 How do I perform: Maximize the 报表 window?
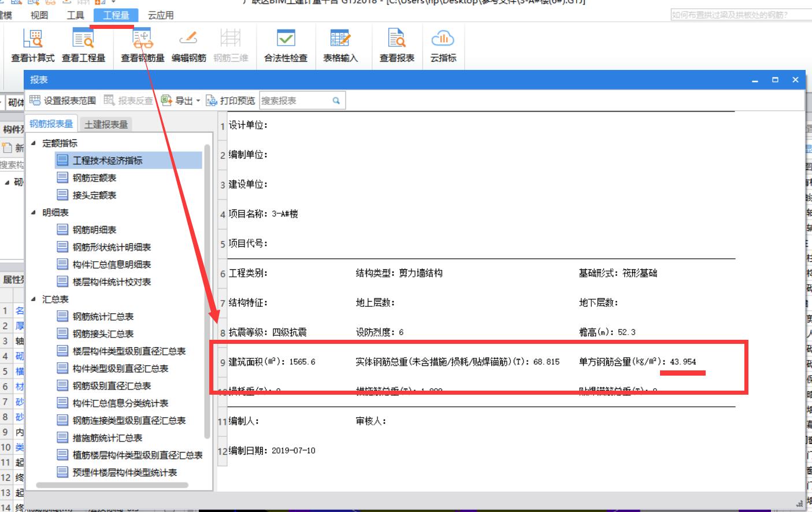coord(775,80)
